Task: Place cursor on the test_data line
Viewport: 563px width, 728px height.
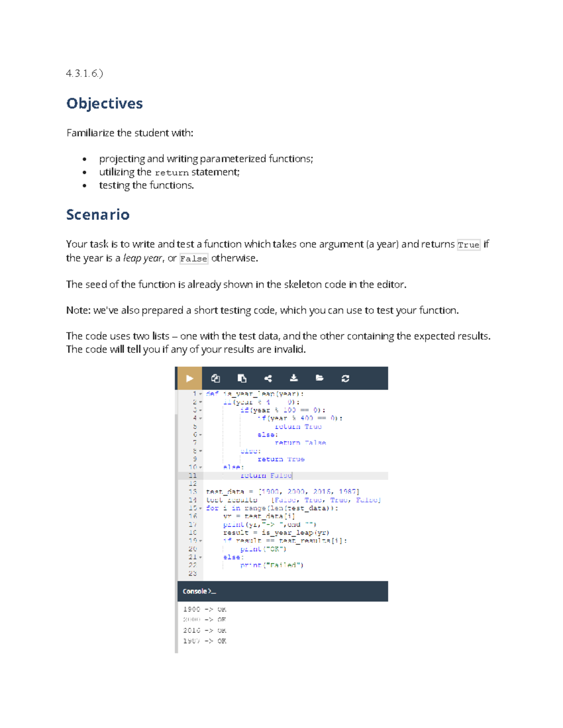Action: pyautogui.click(x=282, y=492)
